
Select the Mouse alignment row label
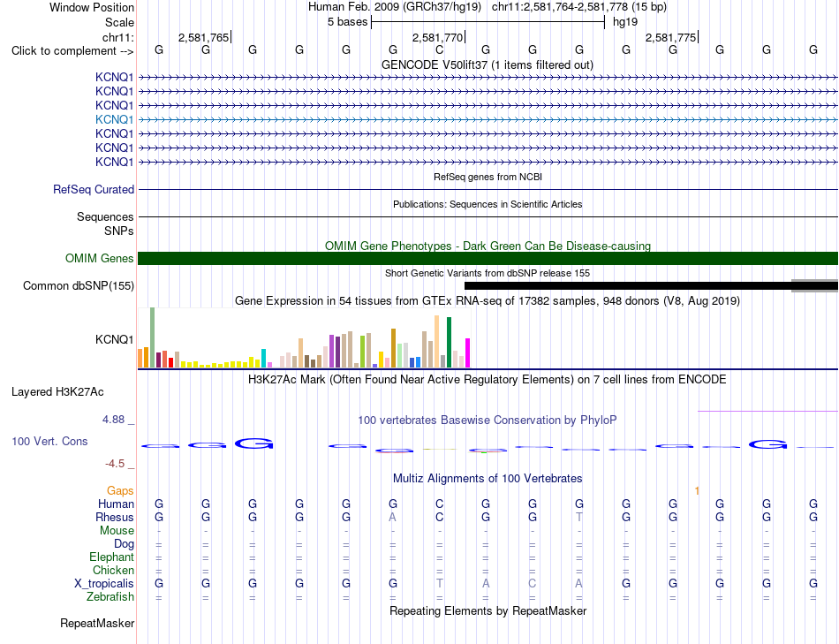tap(117, 531)
